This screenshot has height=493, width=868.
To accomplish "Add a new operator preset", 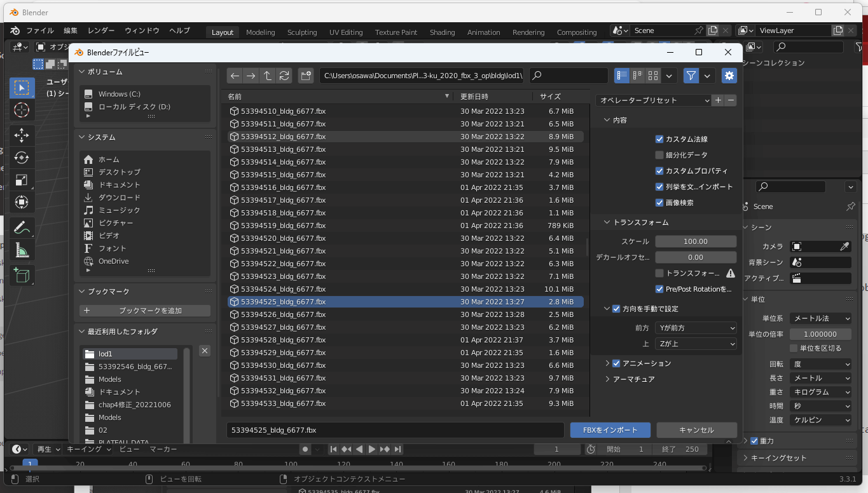I will point(719,100).
